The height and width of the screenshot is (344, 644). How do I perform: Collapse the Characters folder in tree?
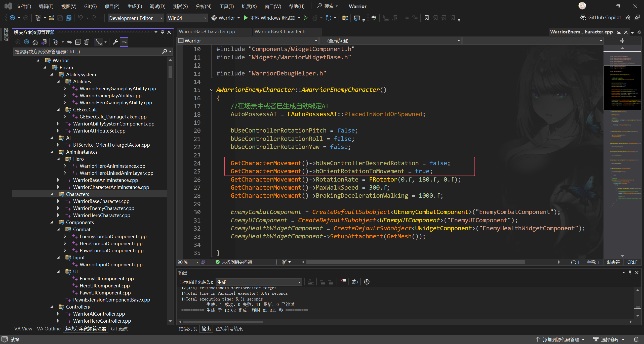[52, 194]
